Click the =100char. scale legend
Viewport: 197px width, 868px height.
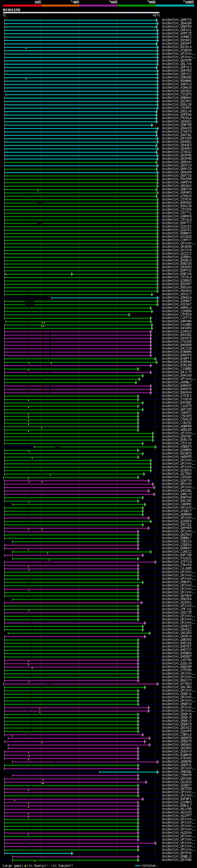147,865
